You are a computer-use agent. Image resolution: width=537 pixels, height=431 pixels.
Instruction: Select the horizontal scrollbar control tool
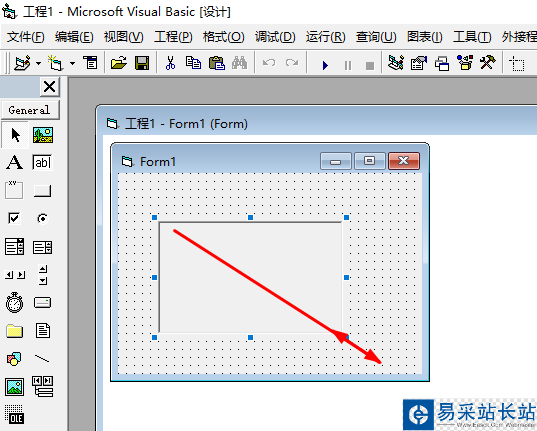15,275
